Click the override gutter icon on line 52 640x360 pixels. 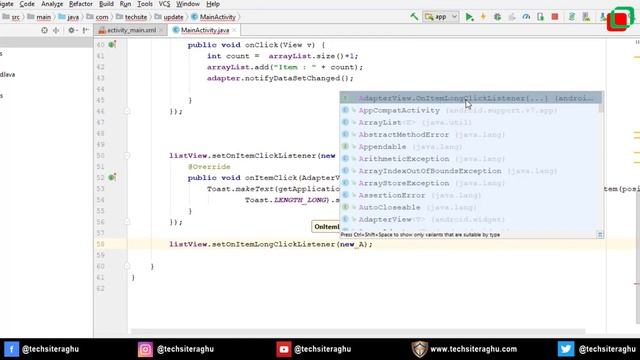coord(112,178)
